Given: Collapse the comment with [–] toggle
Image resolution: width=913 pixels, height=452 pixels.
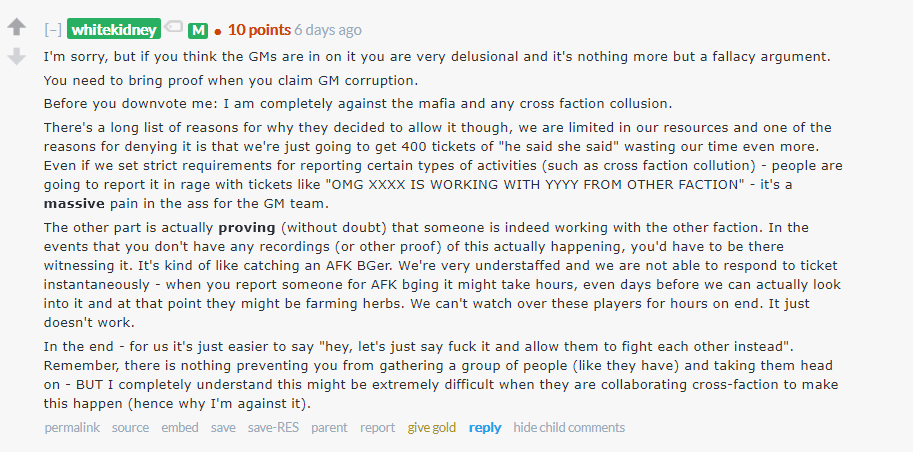Looking at the screenshot, I should 53,30.
